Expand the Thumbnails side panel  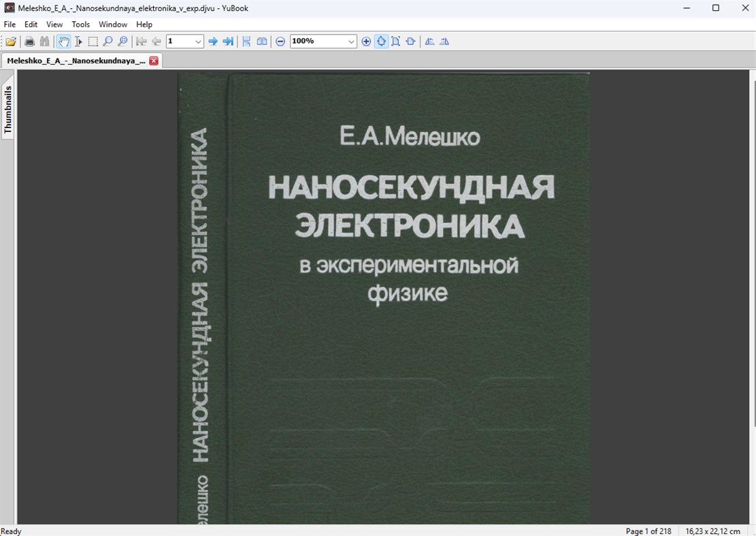[7, 110]
